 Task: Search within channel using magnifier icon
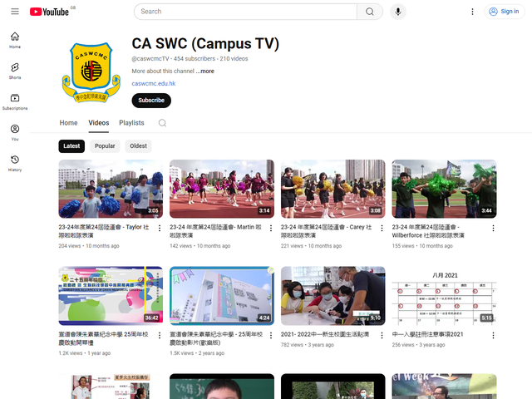(x=162, y=123)
